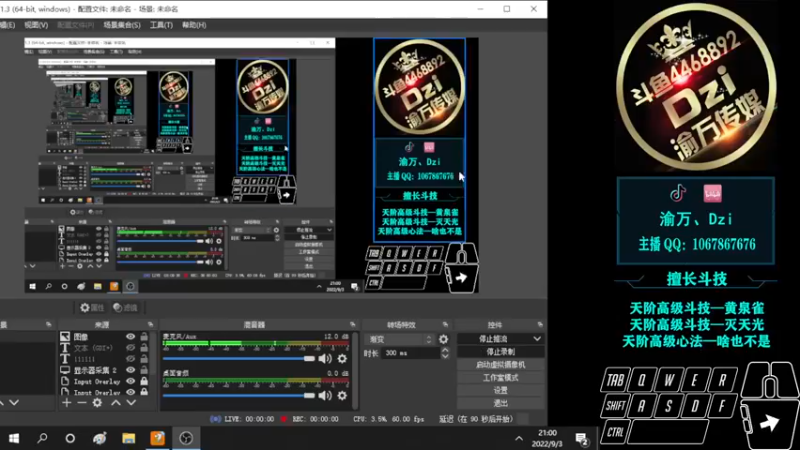Image resolution: width=800 pixels, height=450 pixels.
Task: Open the 配置文件(P) menu
Action: (76, 24)
